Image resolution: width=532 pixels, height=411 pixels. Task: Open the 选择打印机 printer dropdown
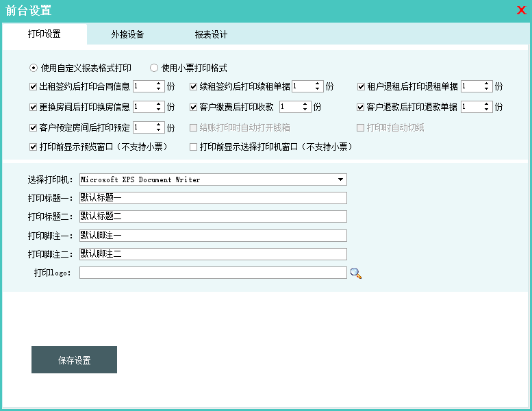[340, 179]
